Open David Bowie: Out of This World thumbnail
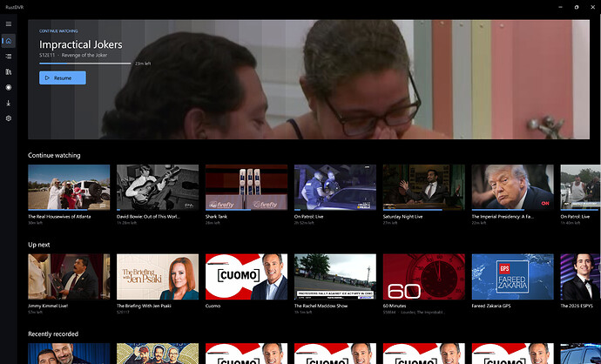This screenshot has width=601, height=364. pyautogui.click(x=158, y=187)
